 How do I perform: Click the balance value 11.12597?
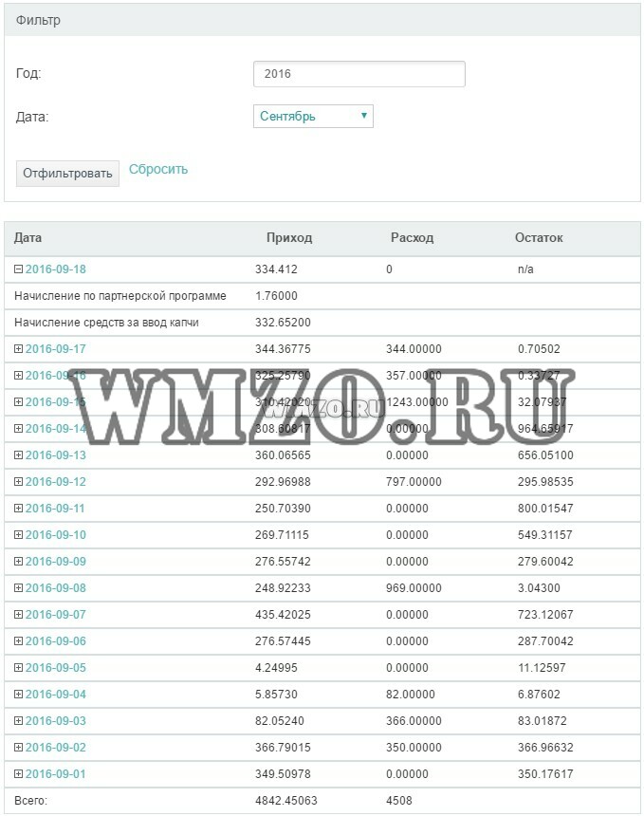tap(542, 667)
